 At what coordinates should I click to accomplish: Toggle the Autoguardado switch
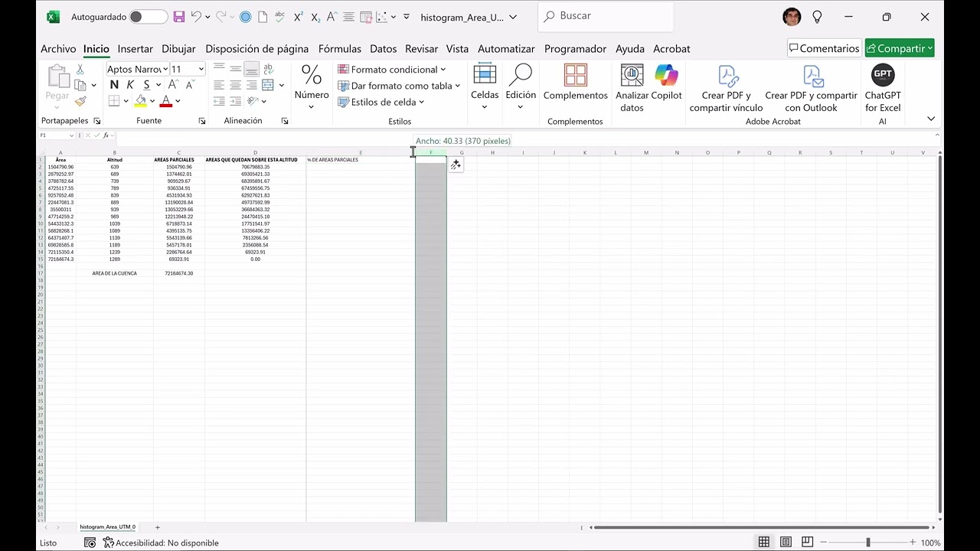[149, 17]
